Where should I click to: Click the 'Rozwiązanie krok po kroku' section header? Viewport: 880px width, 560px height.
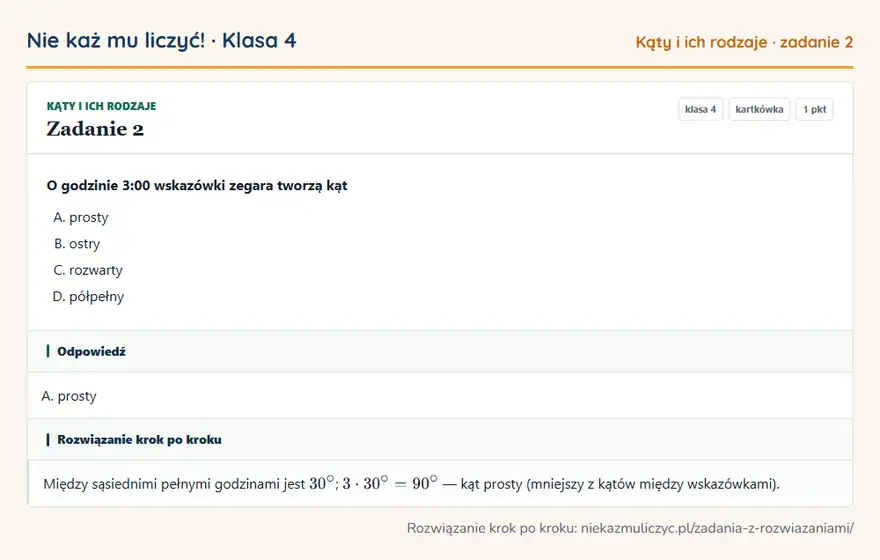pyautogui.click(x=440, y=439)
